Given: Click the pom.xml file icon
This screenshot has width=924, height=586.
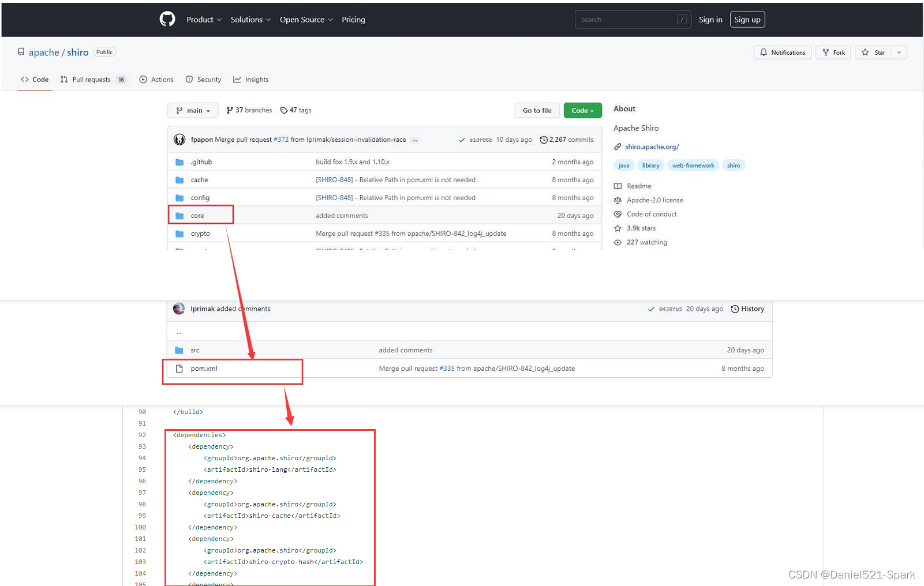Looking at the screenshot, I should click(179, 369).
